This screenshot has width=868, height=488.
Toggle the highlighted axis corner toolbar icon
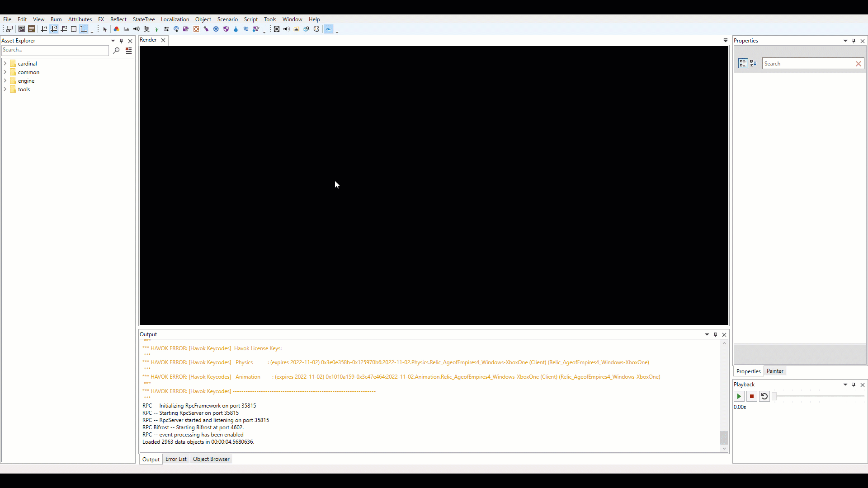pyautogui.click(x=84, y=29)
